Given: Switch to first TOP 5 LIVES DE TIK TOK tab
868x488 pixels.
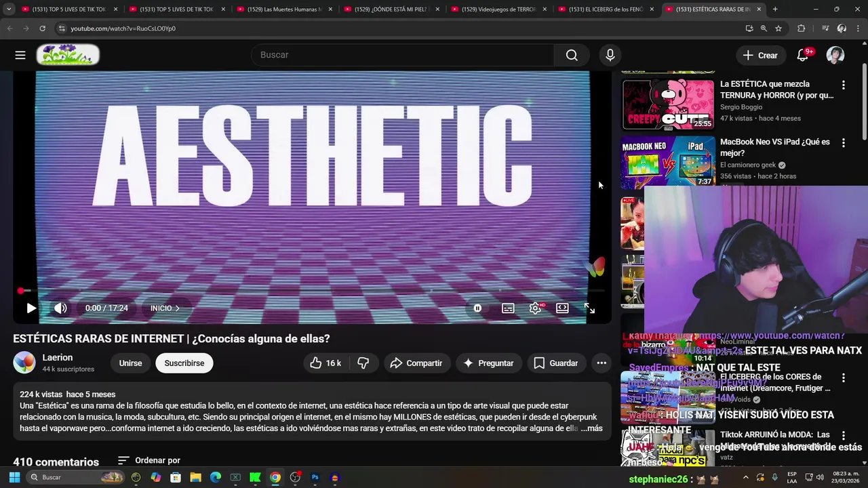Looking at the screenshot, I should [x=69, y=9].
